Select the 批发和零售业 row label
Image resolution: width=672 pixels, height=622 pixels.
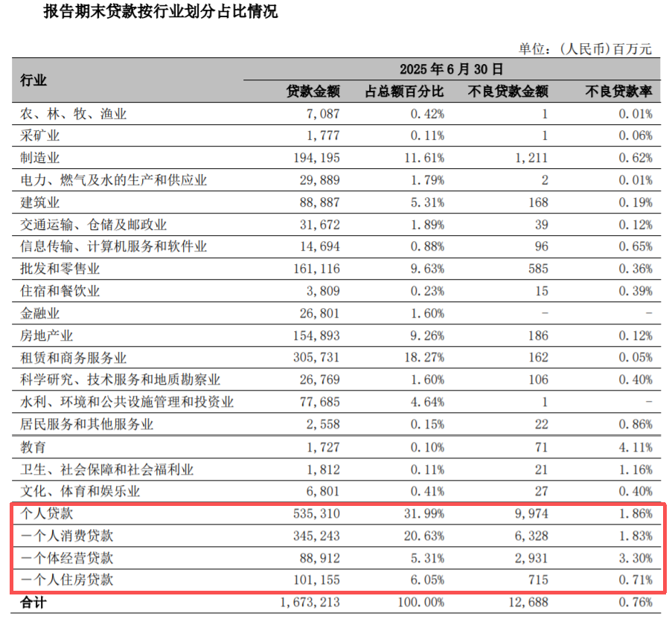point(60,269)
